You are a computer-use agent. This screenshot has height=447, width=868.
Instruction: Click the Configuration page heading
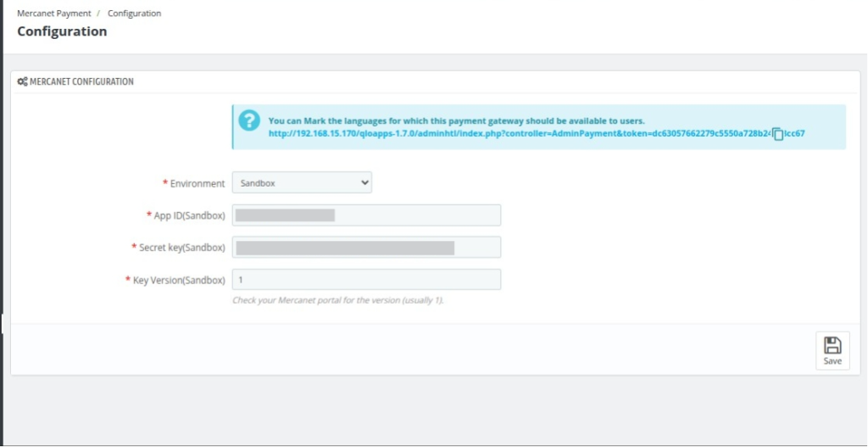point(62,31)
